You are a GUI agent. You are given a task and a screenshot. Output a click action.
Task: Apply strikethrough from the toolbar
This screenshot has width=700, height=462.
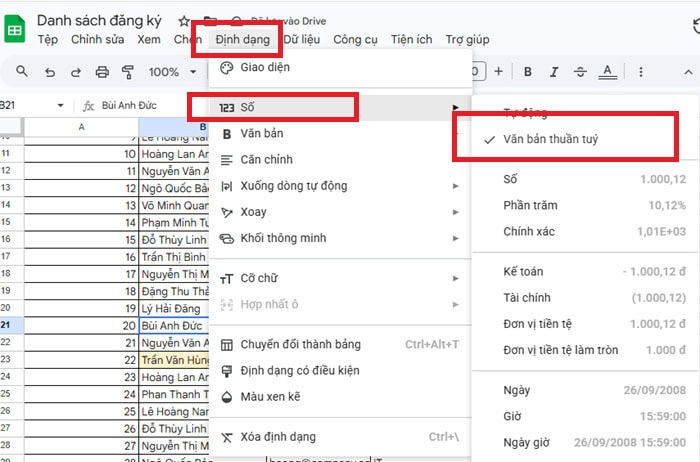(579, 72)
